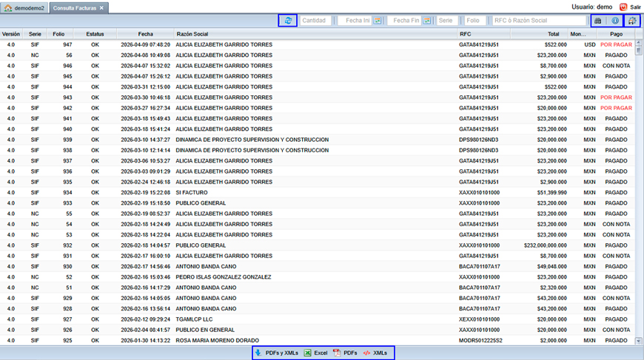Click the Folio filter field
This screenshot has height=360, width=644.
coord(475,21)
